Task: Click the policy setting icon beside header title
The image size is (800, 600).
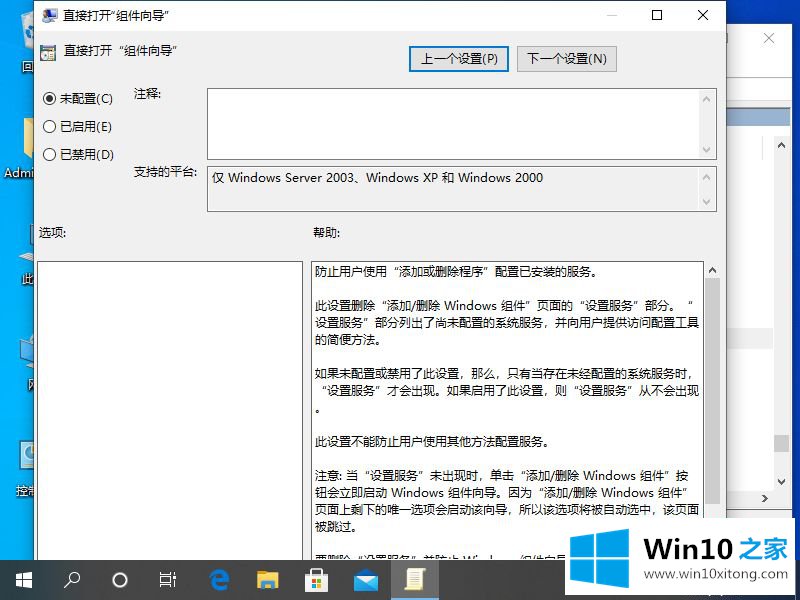Action: [48, 52]
